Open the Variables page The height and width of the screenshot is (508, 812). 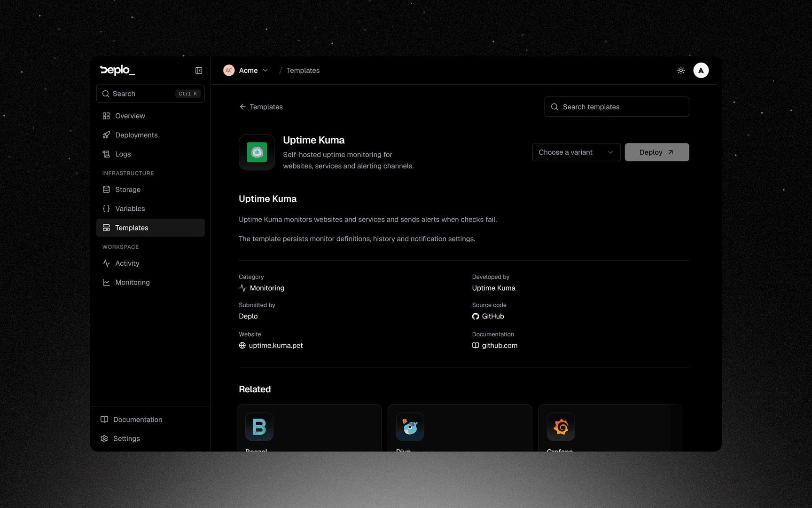tap(150, 208)
